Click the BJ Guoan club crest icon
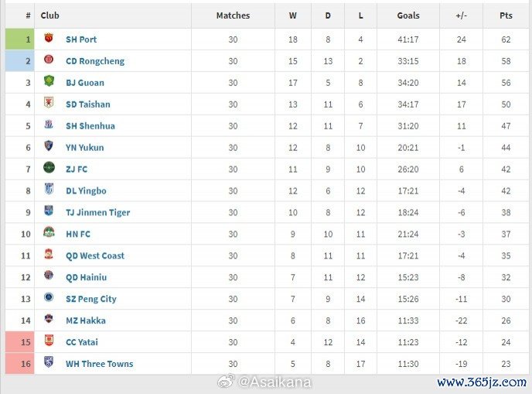Viewport: 532px width, 394px height. pos(49,82)
